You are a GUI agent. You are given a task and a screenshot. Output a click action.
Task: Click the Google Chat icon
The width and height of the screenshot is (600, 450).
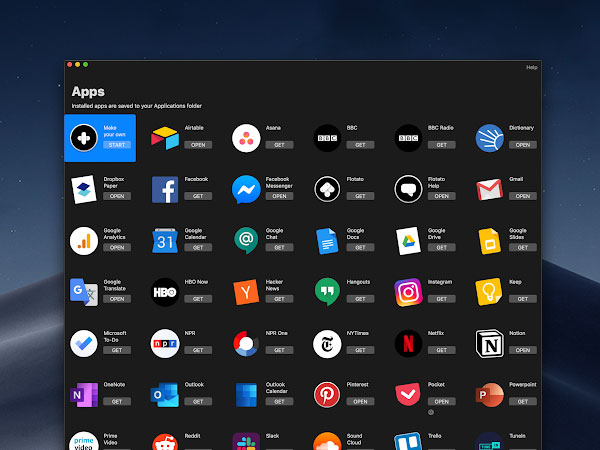coord(246,241)
